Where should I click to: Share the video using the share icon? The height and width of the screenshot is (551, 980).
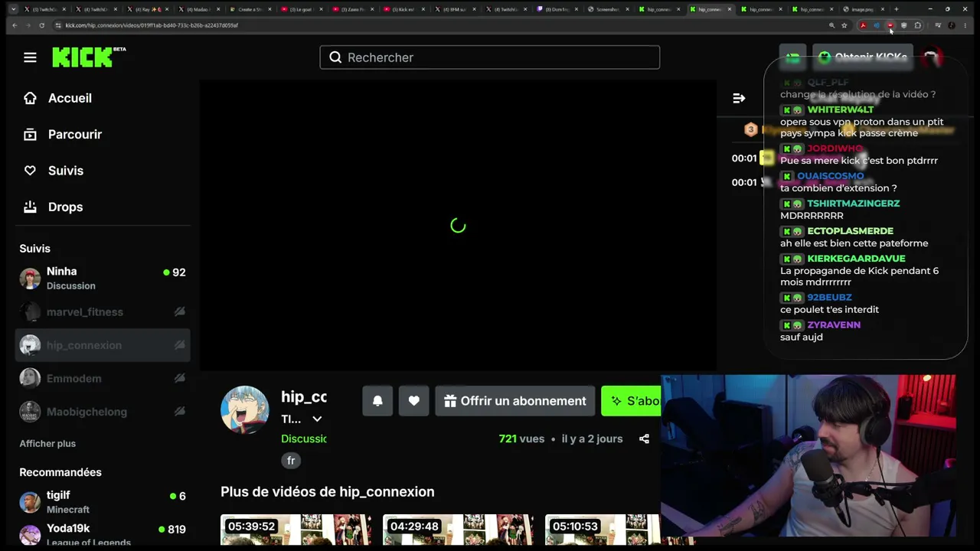coord(644,439)
